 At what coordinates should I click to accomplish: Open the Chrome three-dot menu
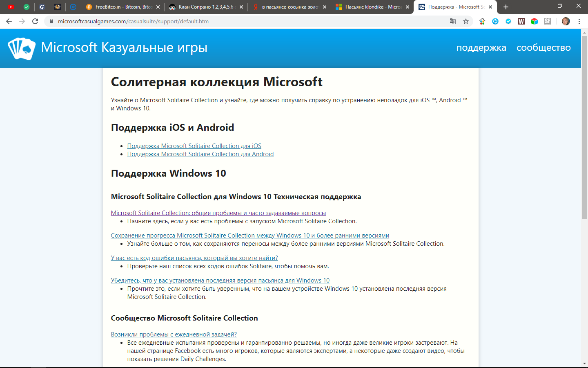pyautogui.click(x=579, y=21)
